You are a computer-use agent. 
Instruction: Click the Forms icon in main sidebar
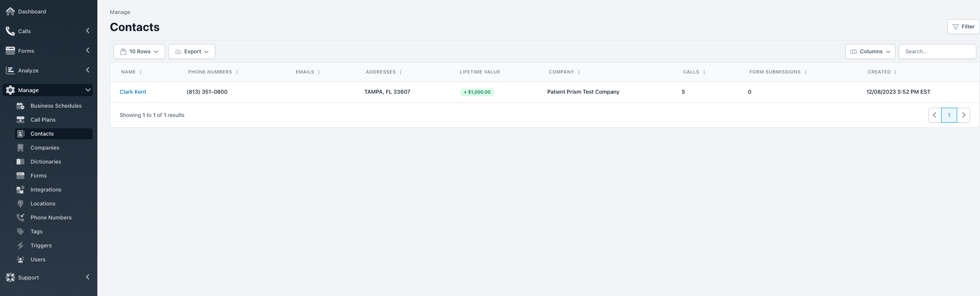pyautogui.click(x=10, y=51)
